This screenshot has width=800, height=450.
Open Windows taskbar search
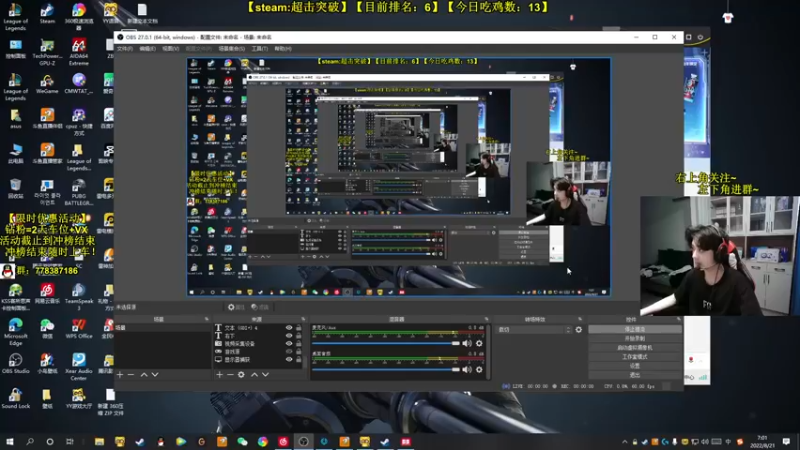30,442
